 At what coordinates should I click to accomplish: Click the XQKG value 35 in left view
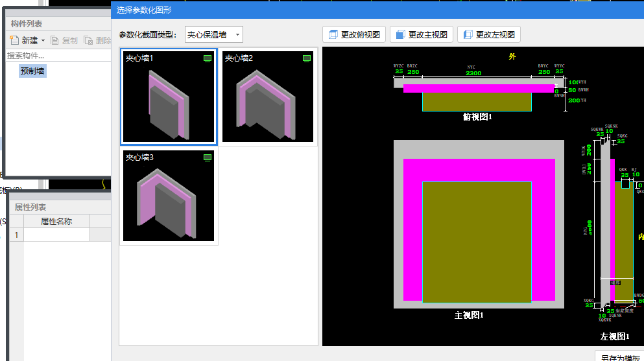589,305
